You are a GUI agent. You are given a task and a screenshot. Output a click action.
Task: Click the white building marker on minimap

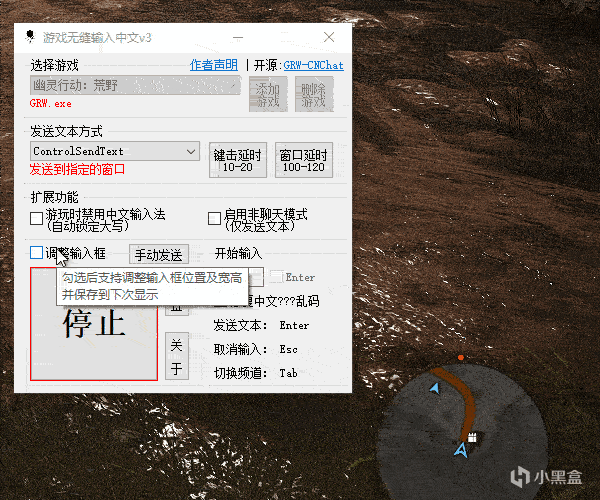pos(472,437)
